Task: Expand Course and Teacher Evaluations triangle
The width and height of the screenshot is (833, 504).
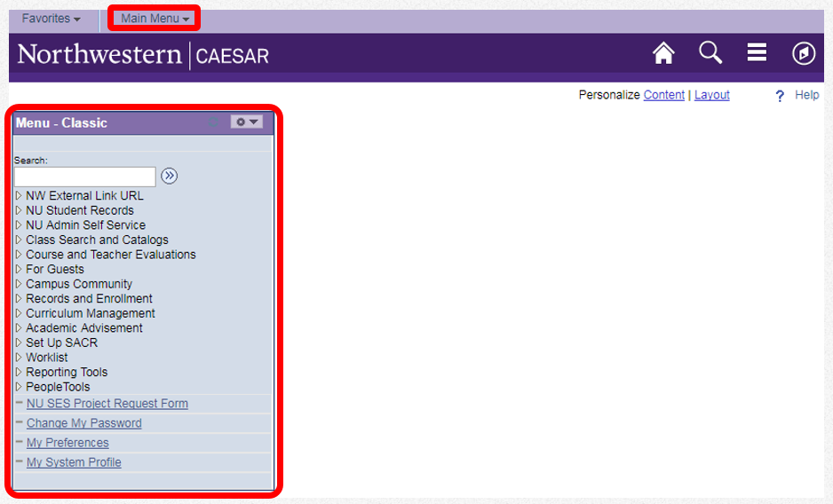Action: point(19,255)
